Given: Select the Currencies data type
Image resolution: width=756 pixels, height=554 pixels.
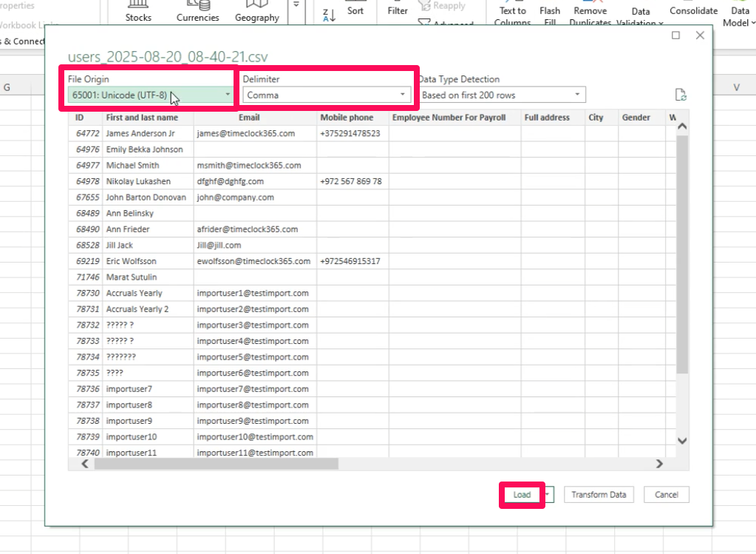Looking at the screenshot, I should (198, 11).
